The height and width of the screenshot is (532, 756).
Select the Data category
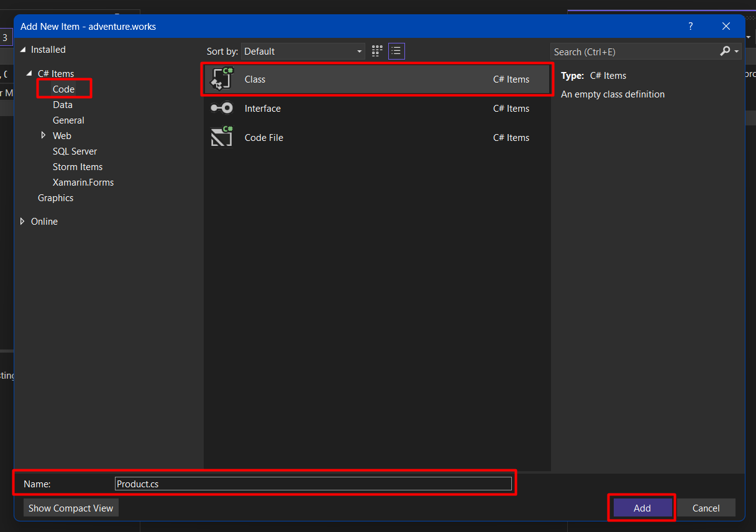[63, 105]
